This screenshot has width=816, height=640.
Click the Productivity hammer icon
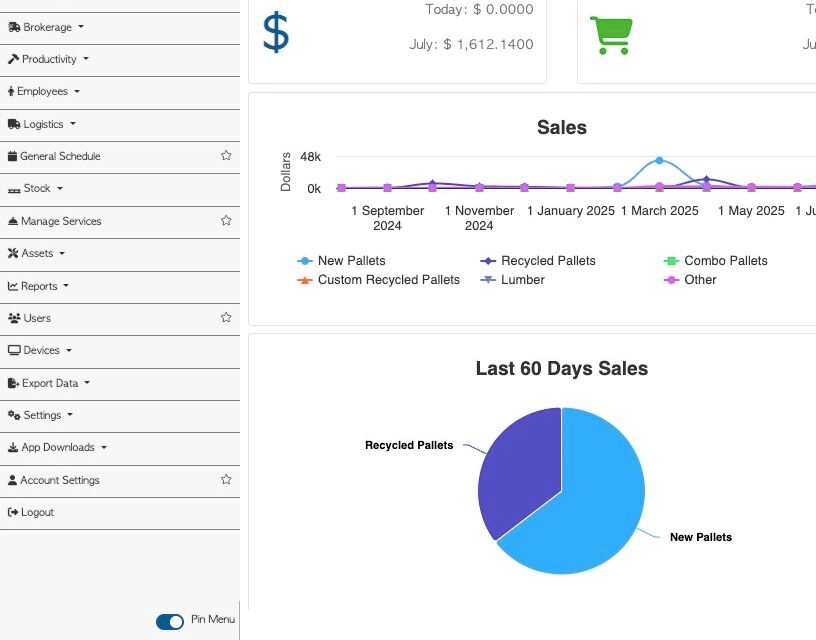coord(14,59)
